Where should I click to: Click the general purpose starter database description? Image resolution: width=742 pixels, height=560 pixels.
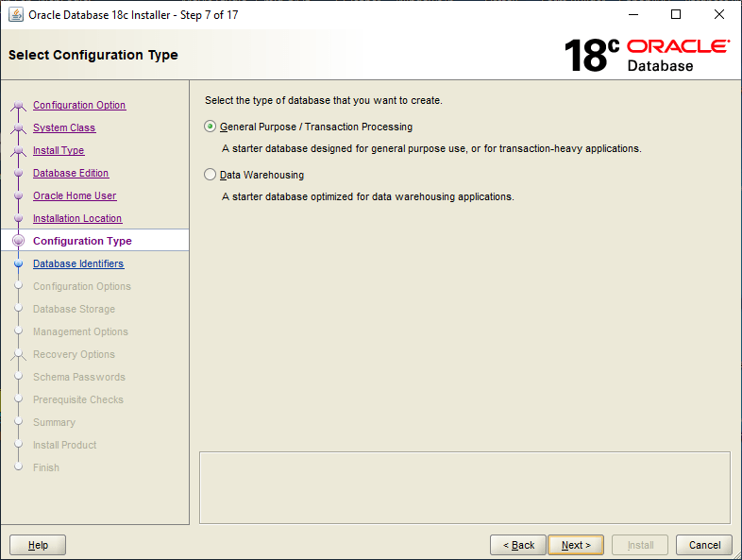[431, 148]
